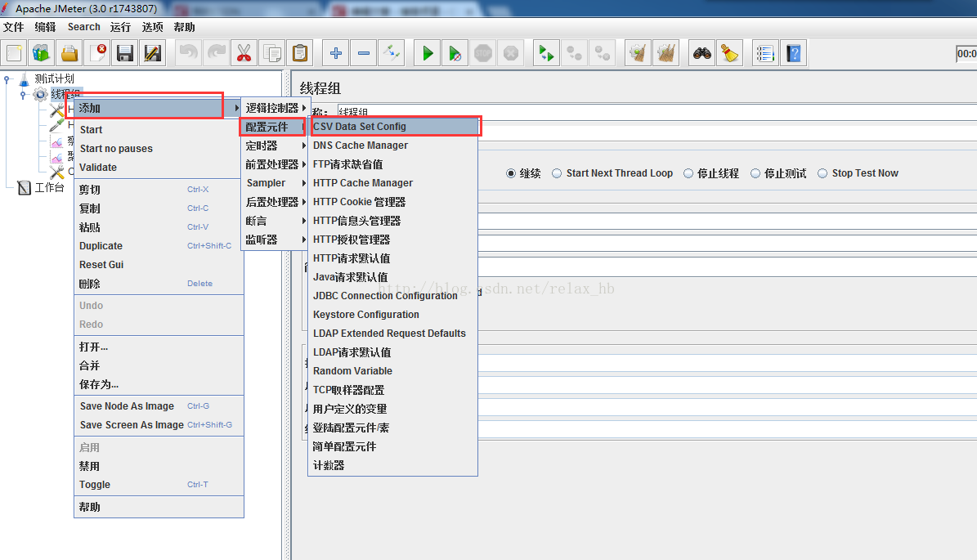Open the Search menu in menu bar
Viewport: 977px width, 560px height.
point(84,27)
